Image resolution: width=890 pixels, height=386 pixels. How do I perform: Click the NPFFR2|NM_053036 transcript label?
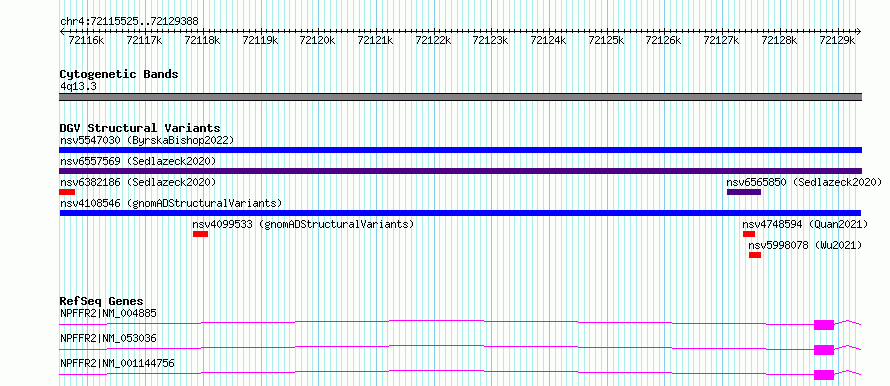pos(108,338)
